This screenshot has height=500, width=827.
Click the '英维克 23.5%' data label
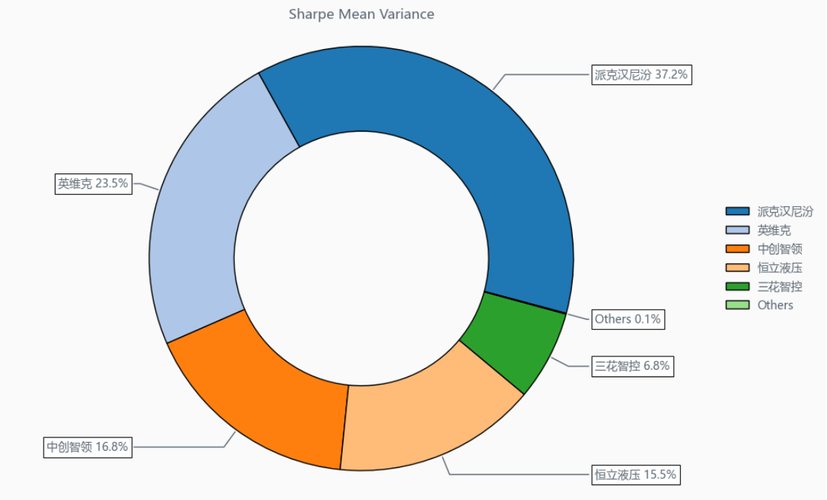tap(93, 184)
